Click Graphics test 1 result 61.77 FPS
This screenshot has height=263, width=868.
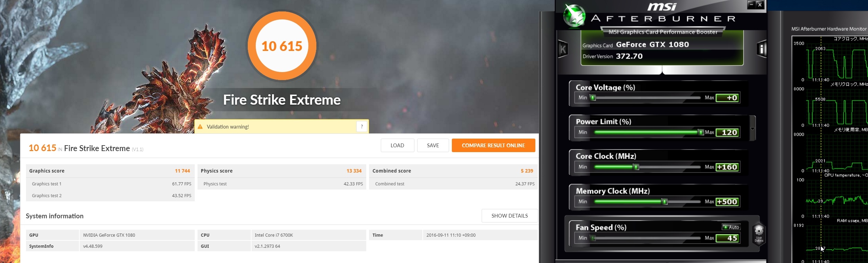coord(182,184)
